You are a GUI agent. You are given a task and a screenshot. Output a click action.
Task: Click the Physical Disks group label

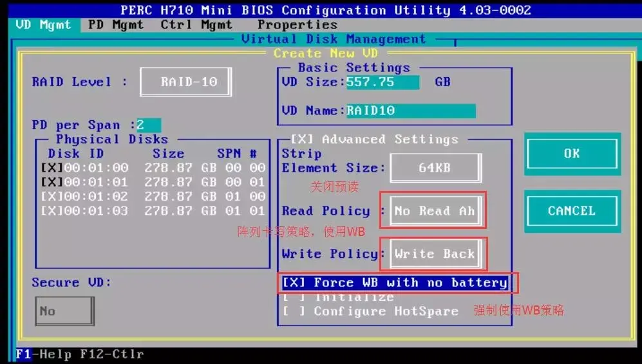point(112,139)
